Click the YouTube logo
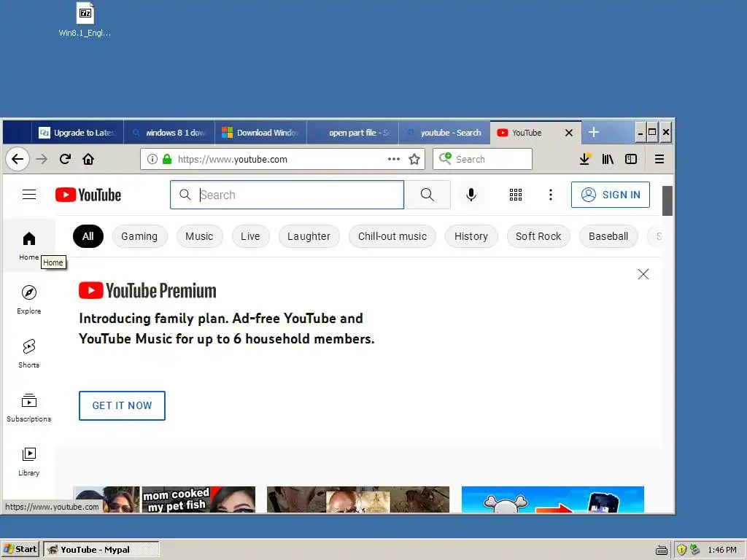Image resolution: width=747 pixels, height=560 pixels. tap(88, 195)
